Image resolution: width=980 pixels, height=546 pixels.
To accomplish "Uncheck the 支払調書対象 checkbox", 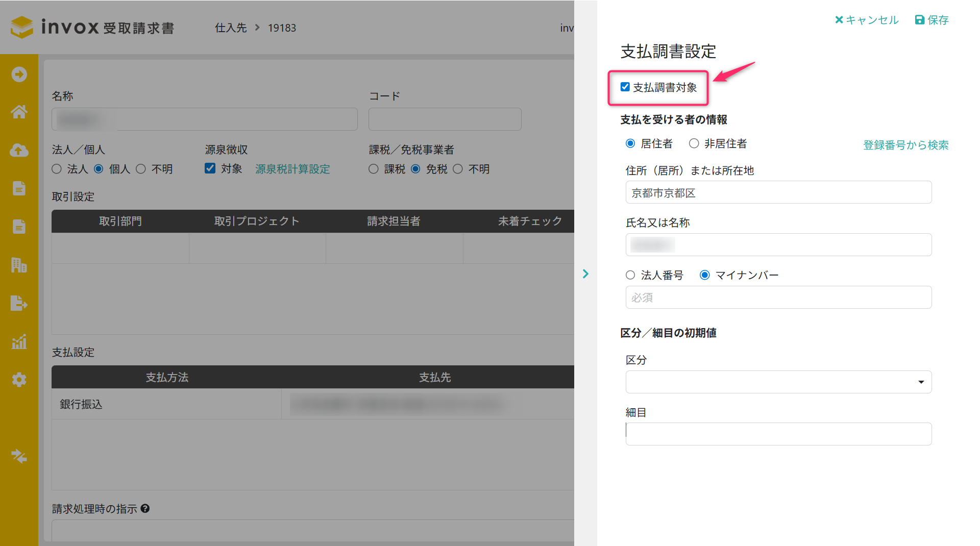I will [625, 87].
